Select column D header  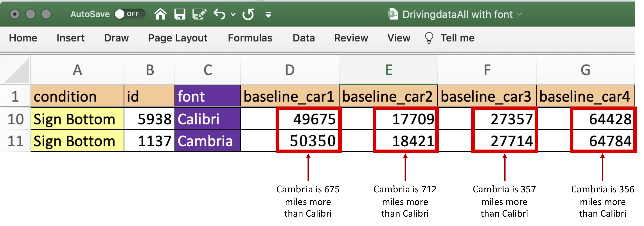[x=290, y=70]
